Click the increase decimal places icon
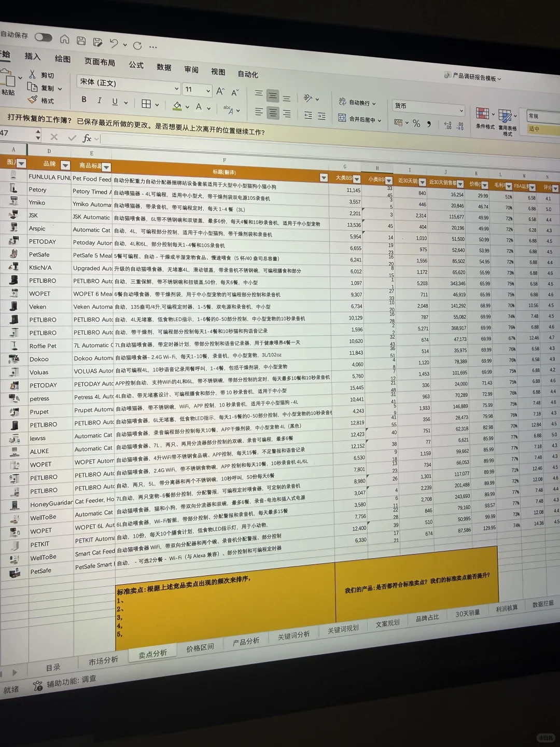Image resolution: width=560 pixels, height=747 pixels. point(448,125)
